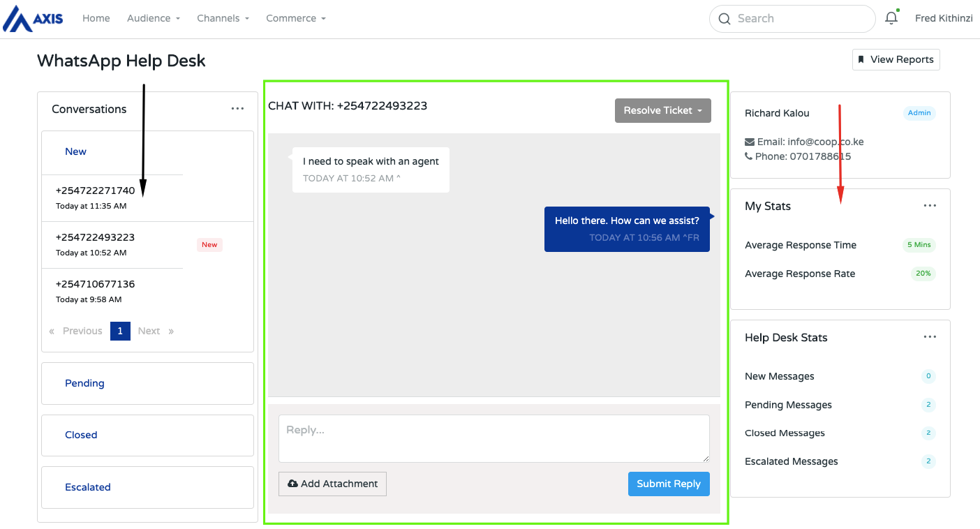This screenshot has height=529, width=980.
Task: Open My Stats ellipsis menu
Action: point(930,206)
